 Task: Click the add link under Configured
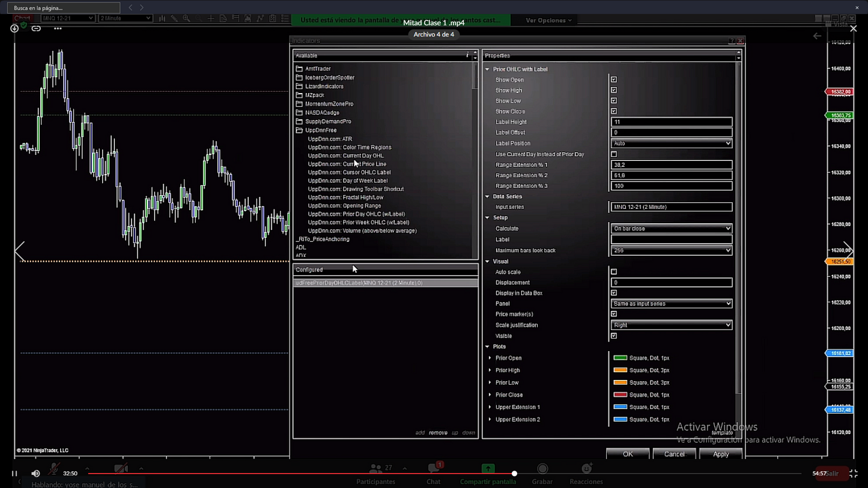pyautogui.click(x=420, y=433)
